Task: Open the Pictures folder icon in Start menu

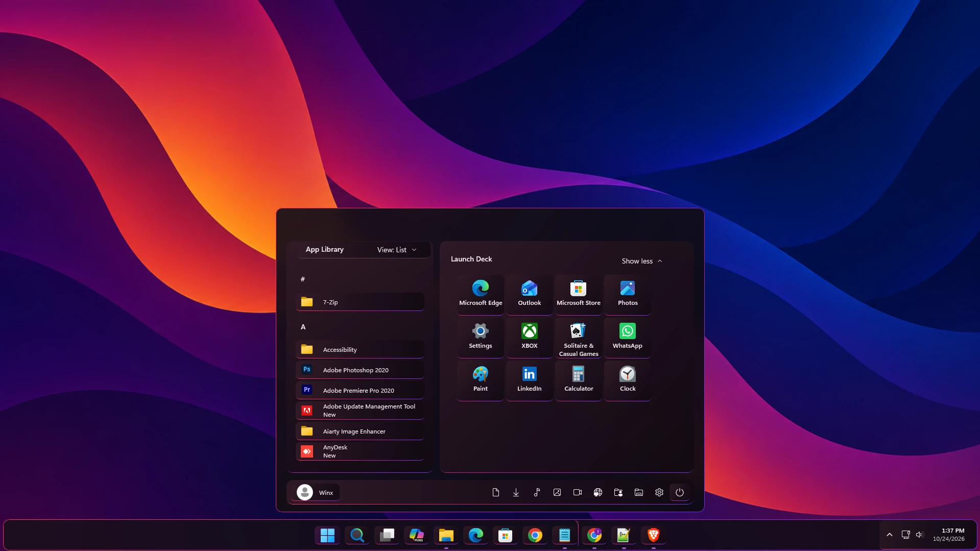Action: point(557,492)
